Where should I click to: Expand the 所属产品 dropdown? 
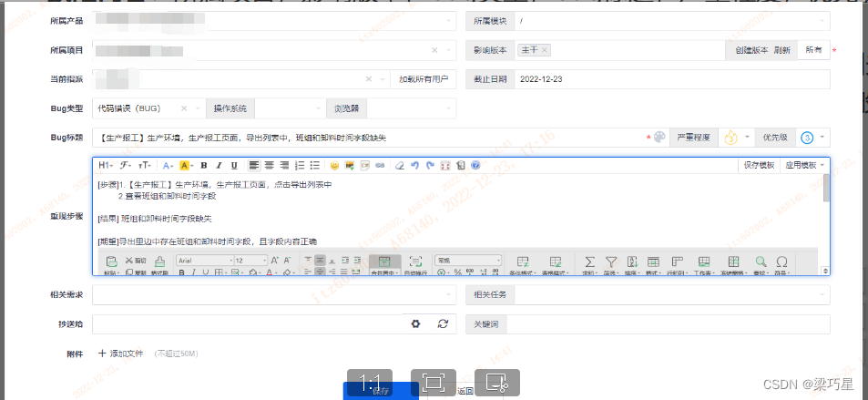click(448, 21)
